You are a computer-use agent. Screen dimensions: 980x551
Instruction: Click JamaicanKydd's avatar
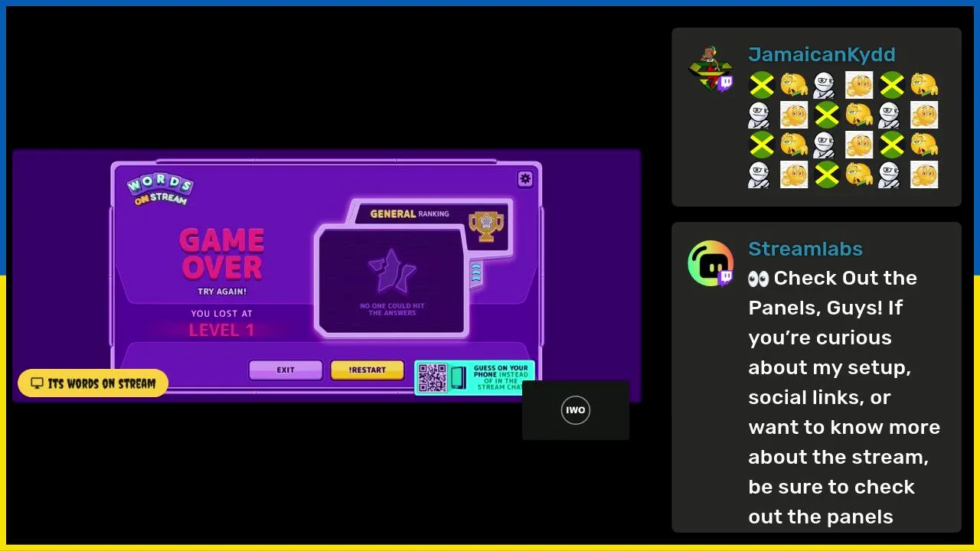coord(710,69)
